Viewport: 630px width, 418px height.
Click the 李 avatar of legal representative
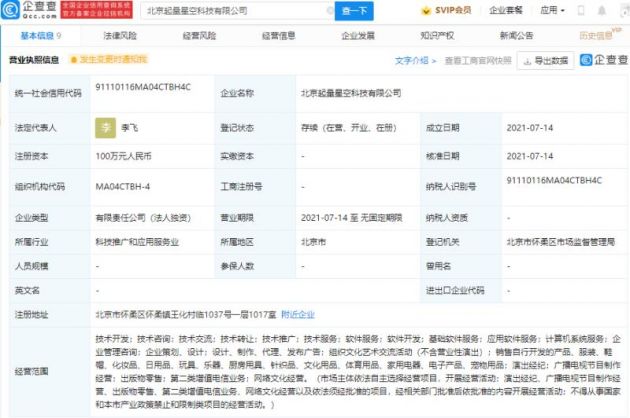pos(105,128)
